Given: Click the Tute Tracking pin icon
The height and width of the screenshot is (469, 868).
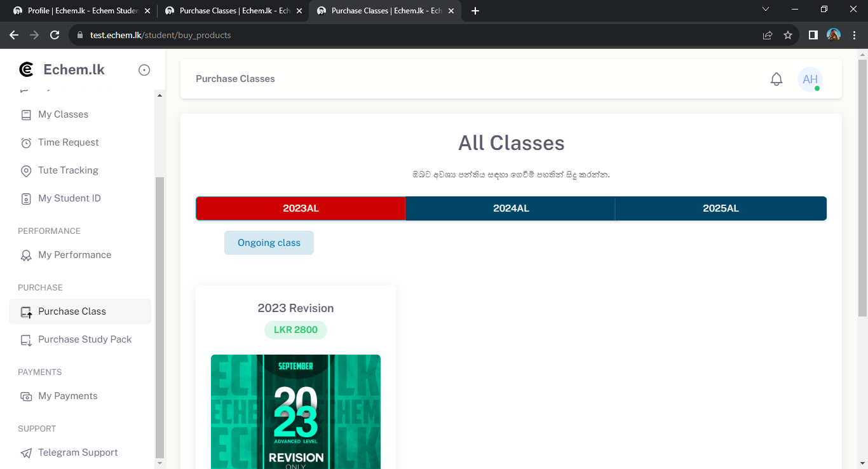Looking at the screenshot, I should 26,171.
